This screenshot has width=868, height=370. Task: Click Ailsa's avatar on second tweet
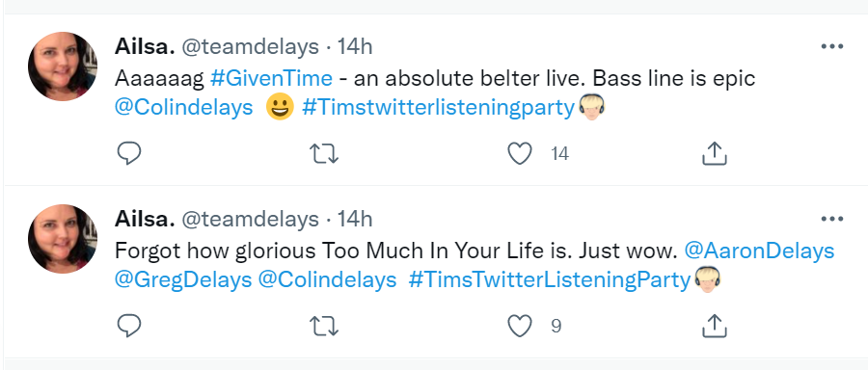(x=63, y=239)
